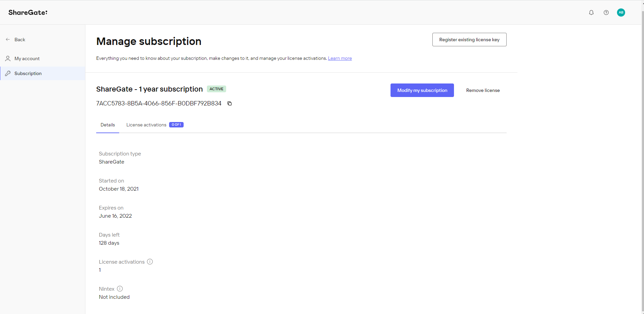Click ShareGate - 1 year subscription title
The width and height of the screenshot is (644, 314).
pyautogui.click(x=150, y=89)
